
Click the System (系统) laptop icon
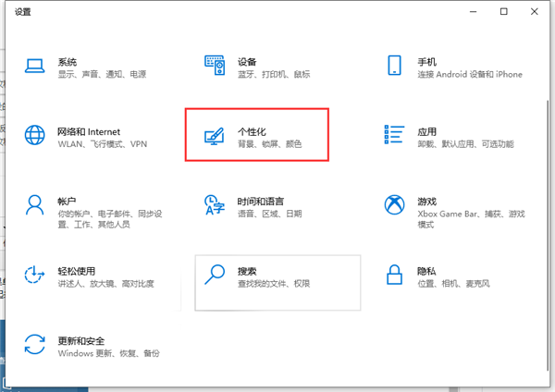click(x=35, y=66)
